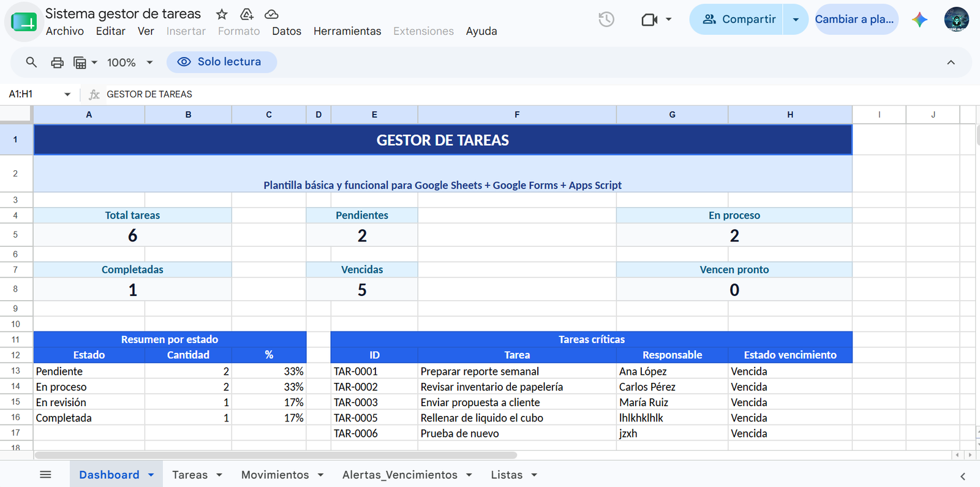The height and width of the screenshot is (487, 980).
Task: Hide the menus with the collapse chevron
Action: click(x=951, y=62)
